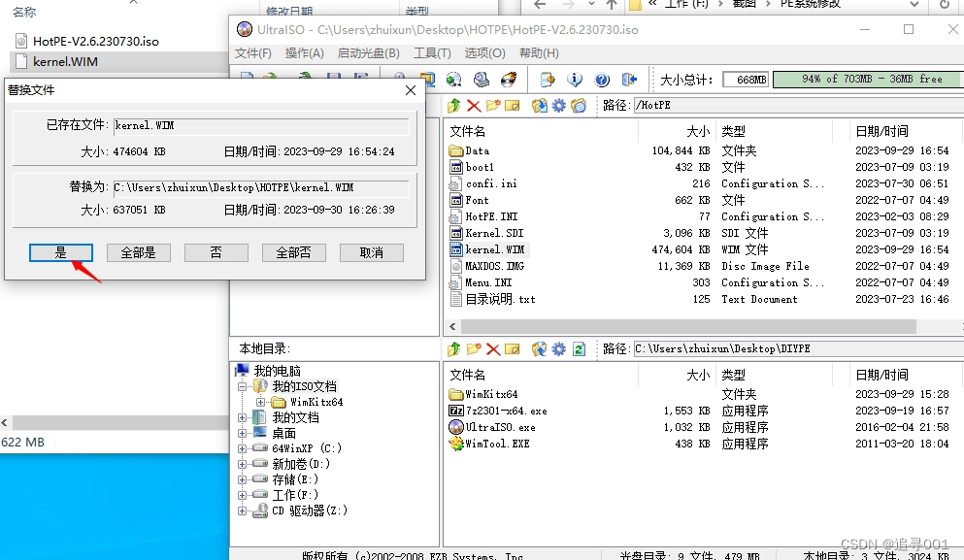The width and height of the screenshot is (964, 560).
Task: Go up a folder in the local pane
Action: coord(453,349)
